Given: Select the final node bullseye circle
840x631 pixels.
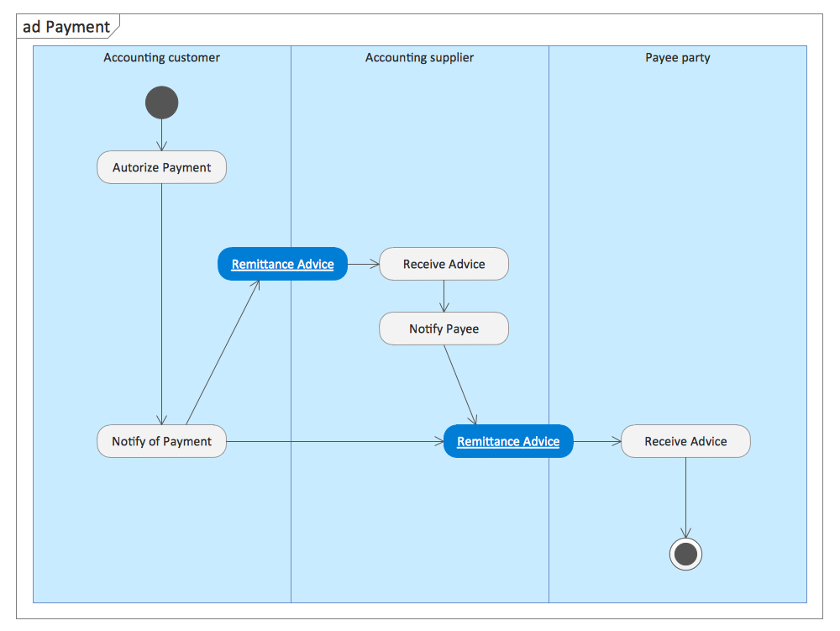Looking at the screenshot, I should coord(685,554).
